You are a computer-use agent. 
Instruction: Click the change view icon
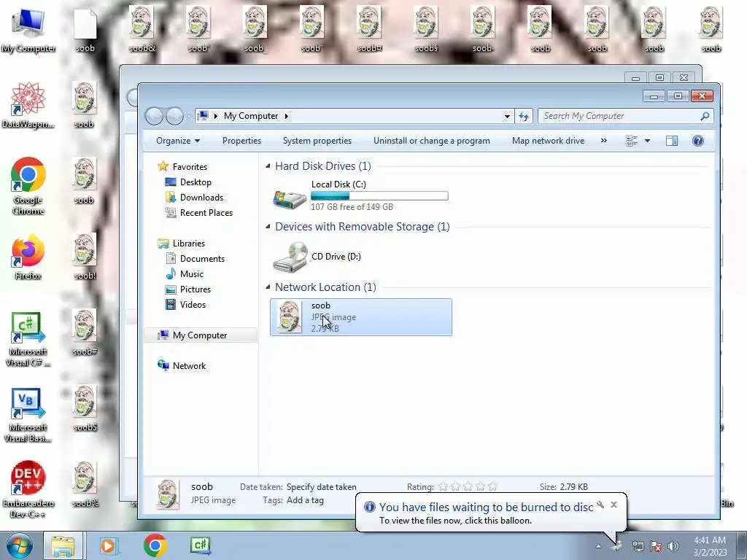tap(632, 141)
